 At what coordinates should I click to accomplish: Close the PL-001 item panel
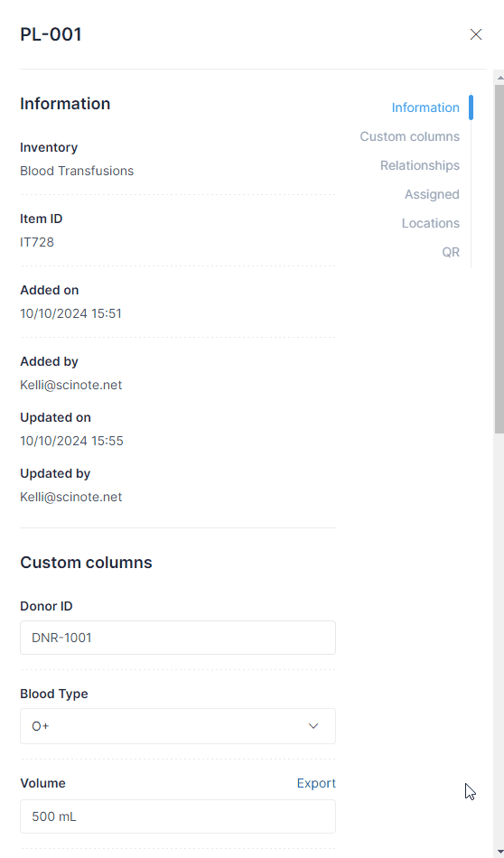[x=475, y=34]
